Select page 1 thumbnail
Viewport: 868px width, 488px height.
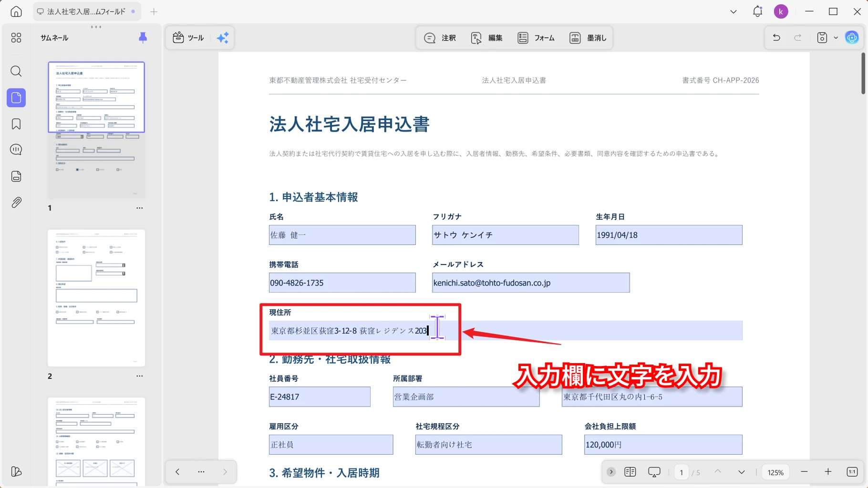click(x=96, y=130)
